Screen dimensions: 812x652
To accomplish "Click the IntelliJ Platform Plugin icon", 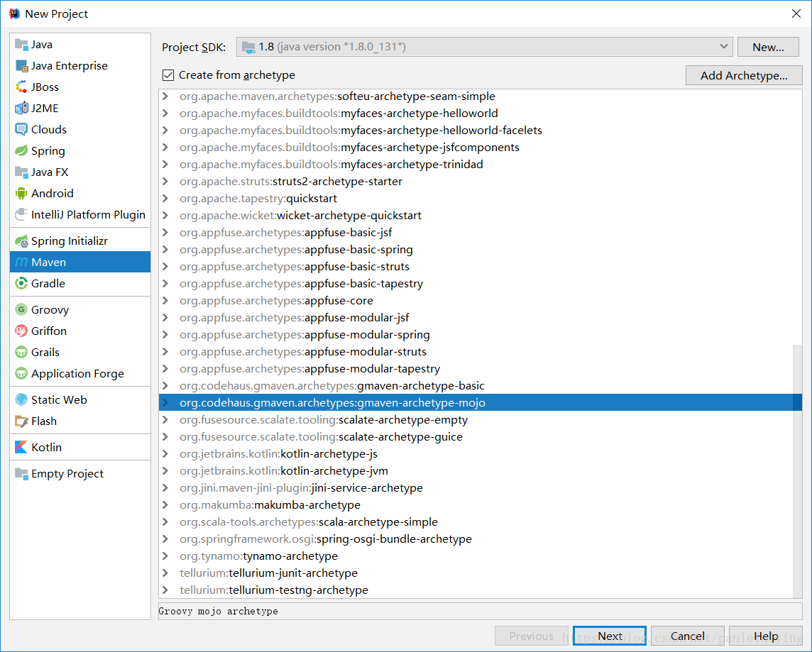I will pyautogui.click(x=21, y=214).
